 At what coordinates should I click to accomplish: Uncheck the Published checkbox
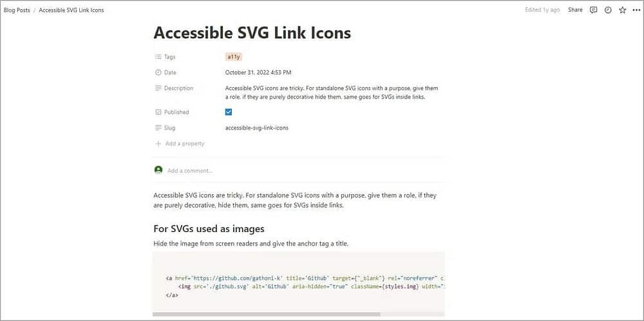(x=229, y=112)
